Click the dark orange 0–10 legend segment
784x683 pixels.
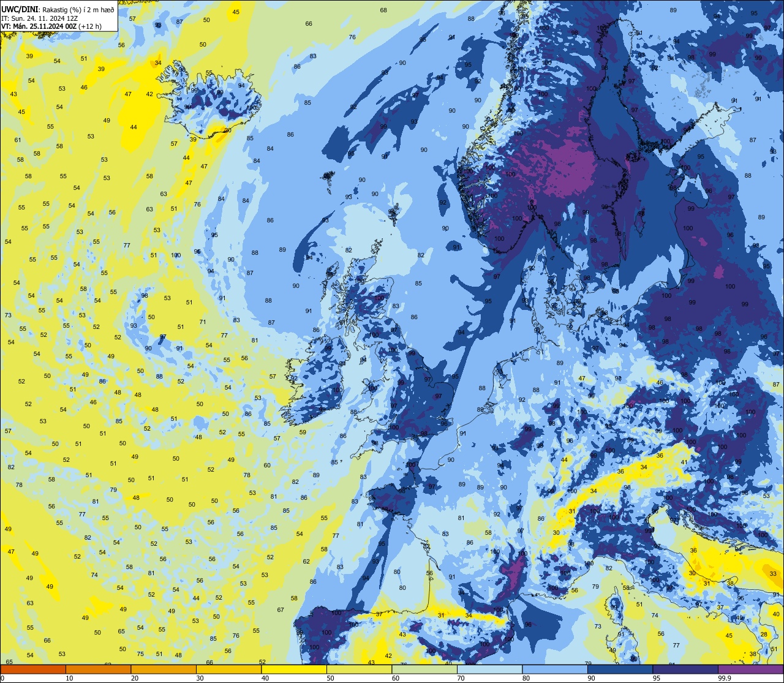point(33,670)
